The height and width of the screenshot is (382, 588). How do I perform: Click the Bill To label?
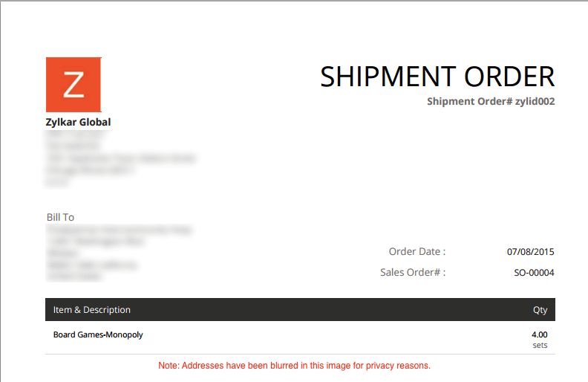[x=60, y=217]
